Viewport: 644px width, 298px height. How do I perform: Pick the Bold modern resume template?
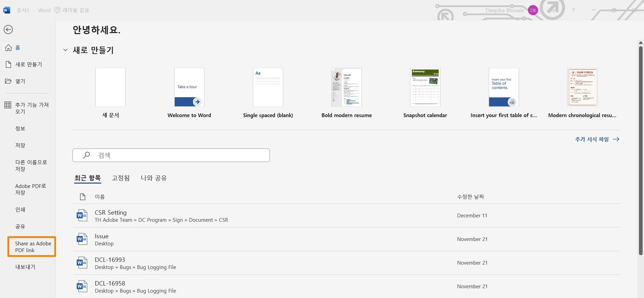(346, 93)
